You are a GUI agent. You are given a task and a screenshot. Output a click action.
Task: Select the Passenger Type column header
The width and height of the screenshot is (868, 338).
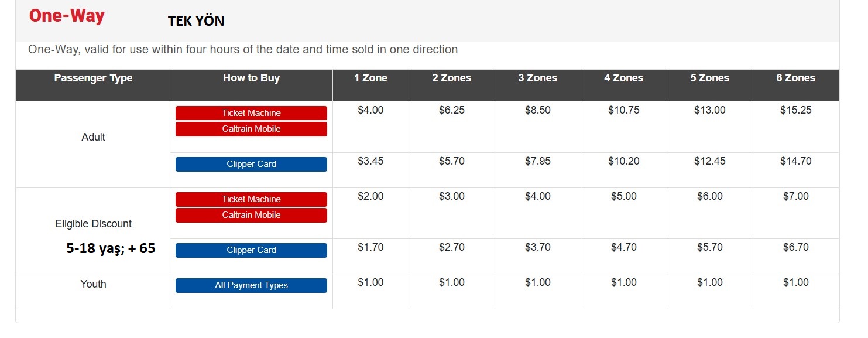pos(93,78)
